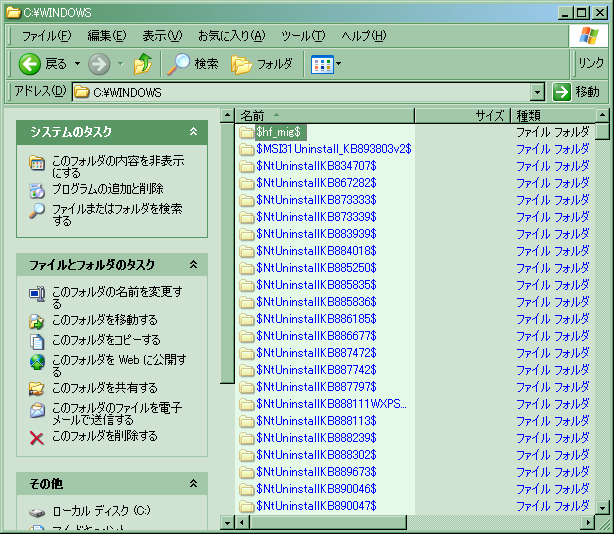Click file list scroll down arrow
The image size is (614, 534).
602,507
